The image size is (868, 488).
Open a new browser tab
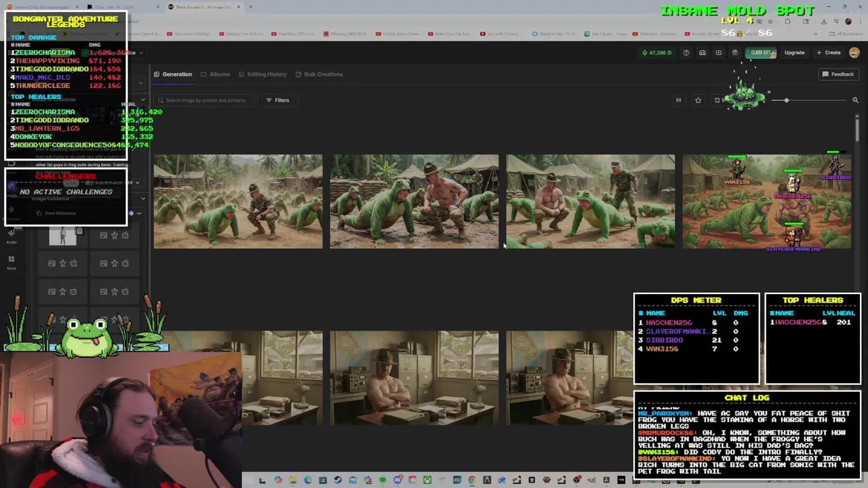250,7
